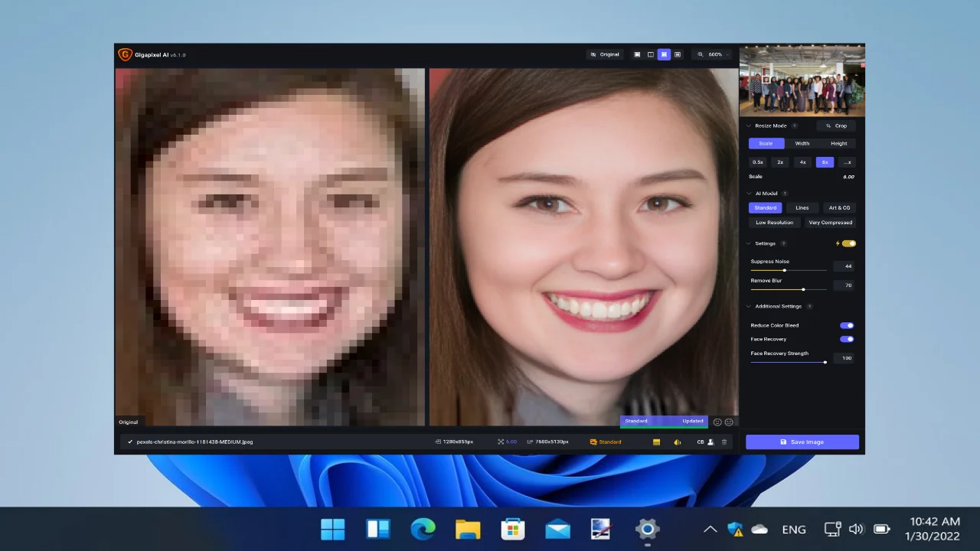This screenshot has width=980, height=551.
Task: Open Settings help question mark
Action: point(783,243)
